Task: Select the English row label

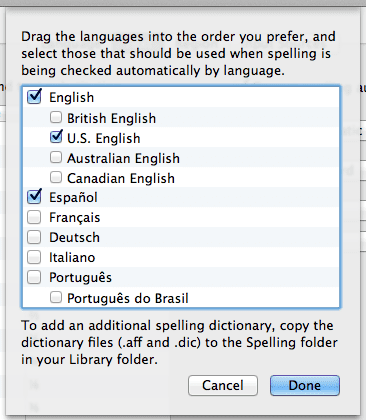Action: (x=72, y=97)
